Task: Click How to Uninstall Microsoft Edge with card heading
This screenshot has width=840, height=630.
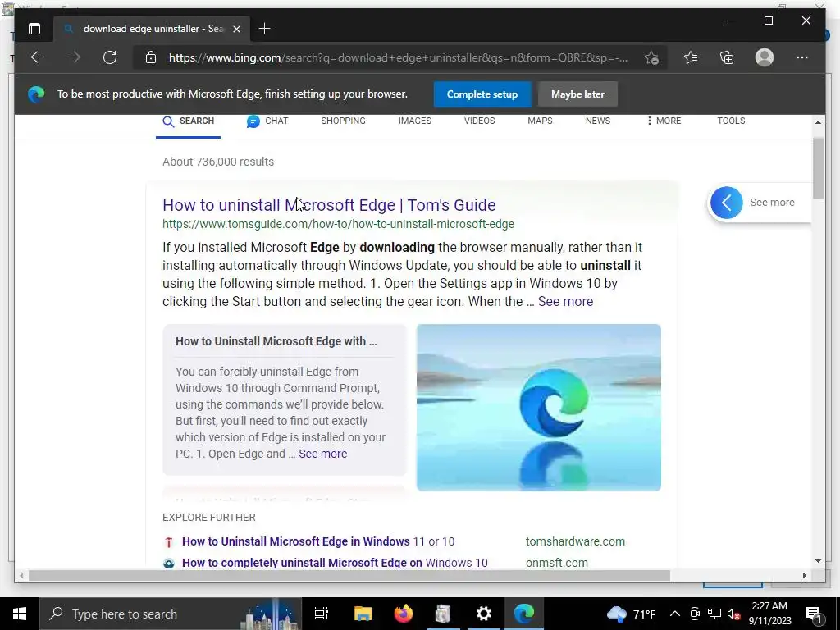Action: click(276, 341)
